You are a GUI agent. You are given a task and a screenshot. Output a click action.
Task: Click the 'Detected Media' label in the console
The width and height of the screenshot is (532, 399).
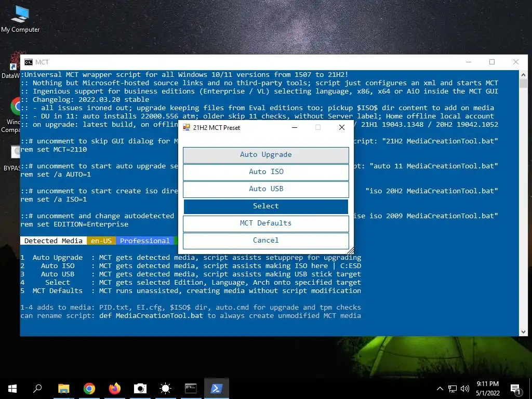tap(54, 241)
